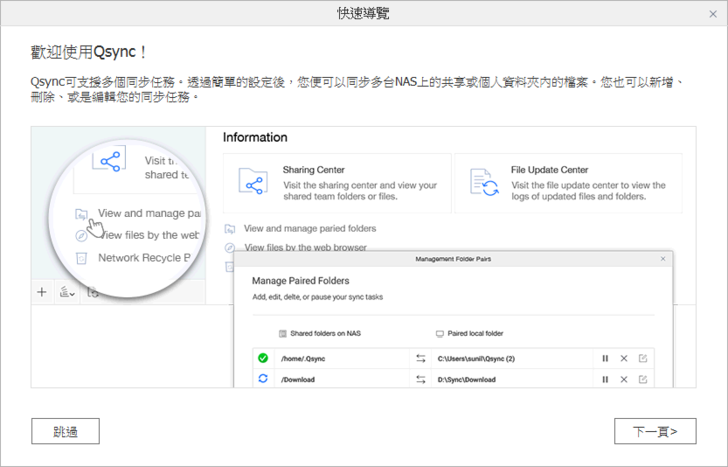The height and width of the screenshot is (467, 728).
Task: Close the 快速導覽 dialog
Action: click(713, 14)
